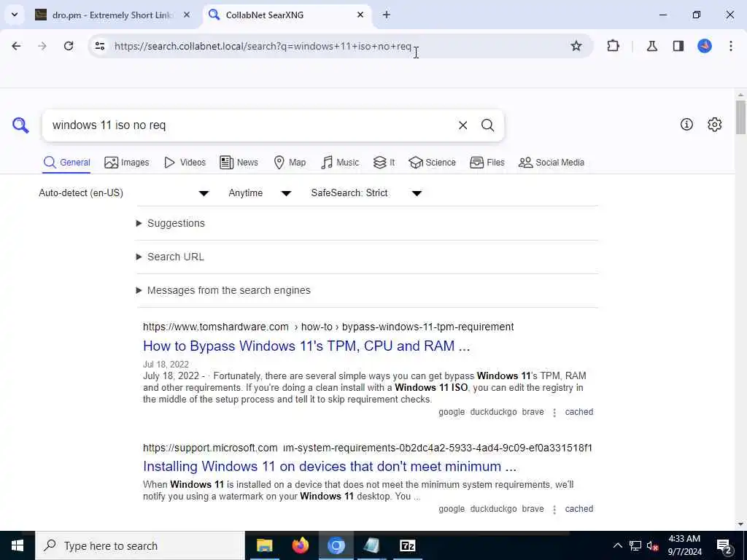The image size is (747, 560).
Task: Open the Windows Start menu
Action: coord(18,545)
